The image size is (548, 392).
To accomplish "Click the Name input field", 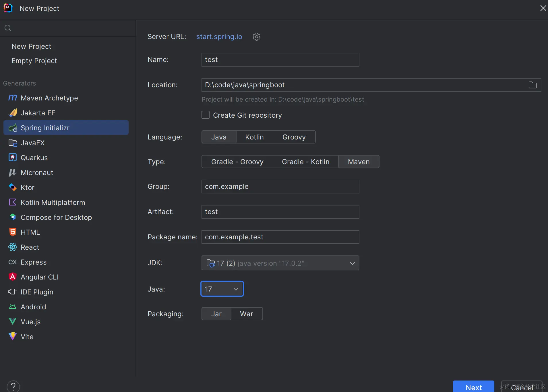I will click(280, 60).
